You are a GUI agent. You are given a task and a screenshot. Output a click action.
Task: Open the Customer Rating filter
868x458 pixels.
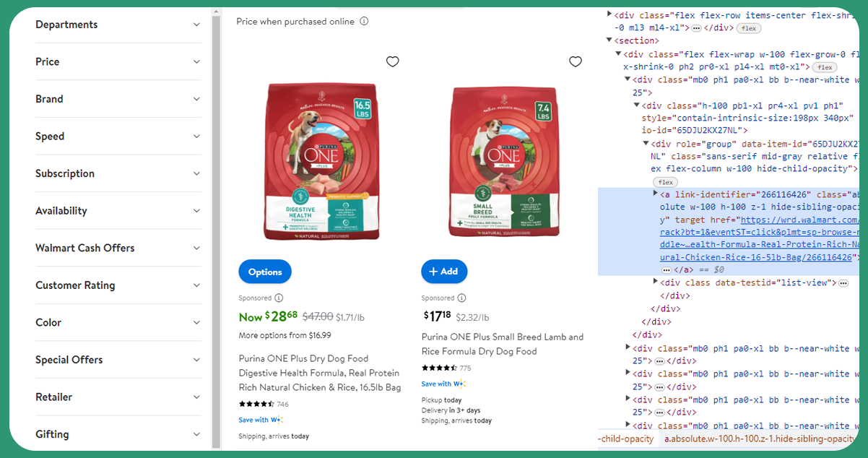118,285
